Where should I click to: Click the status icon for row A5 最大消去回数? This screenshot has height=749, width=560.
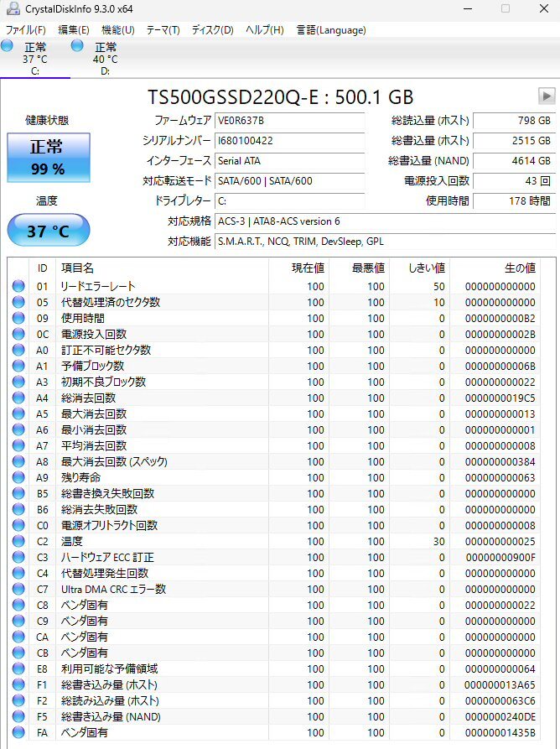pyautogui.click(x=18, y=414)
